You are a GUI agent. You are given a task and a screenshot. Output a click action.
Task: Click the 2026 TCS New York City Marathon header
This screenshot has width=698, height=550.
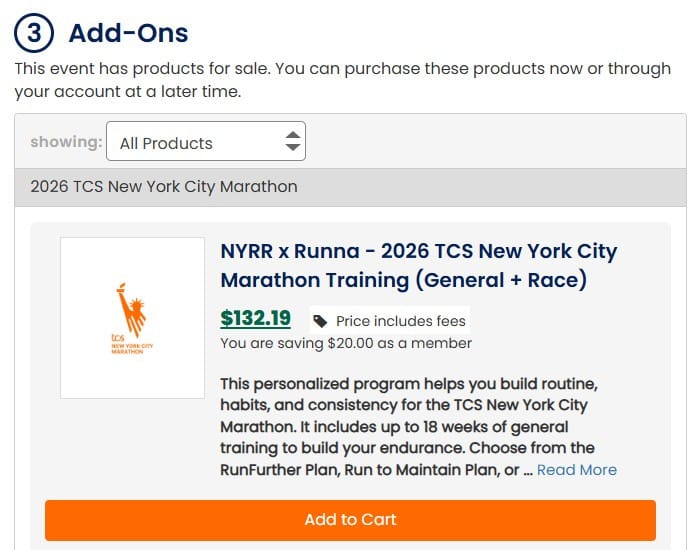[163, 186]
